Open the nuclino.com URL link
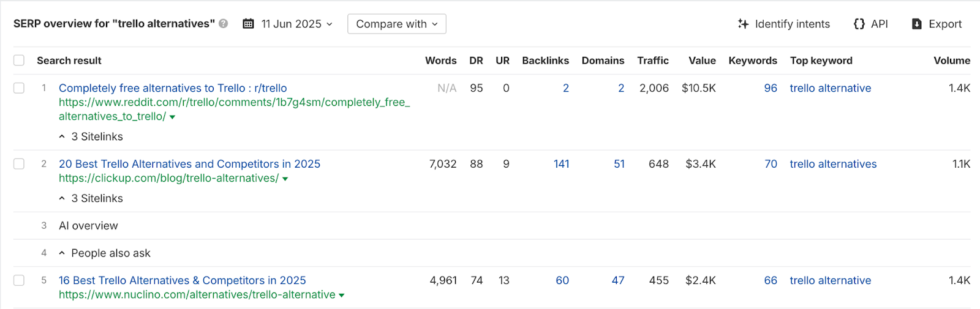Image resolution: width=980 pixels, height=309 pixels. pyautogui.click(x=197, y=294)
